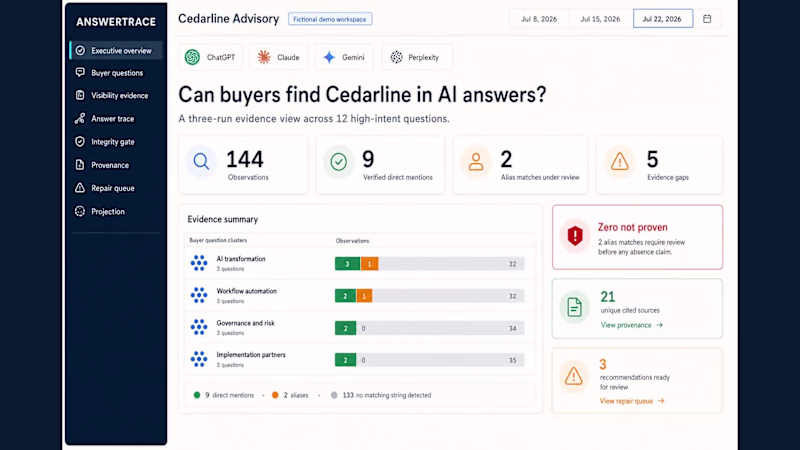Image resolution: width=800 pixels, height=450 pixels.
Task: Filter by Gemini engine
Action: tap(344, 57)
